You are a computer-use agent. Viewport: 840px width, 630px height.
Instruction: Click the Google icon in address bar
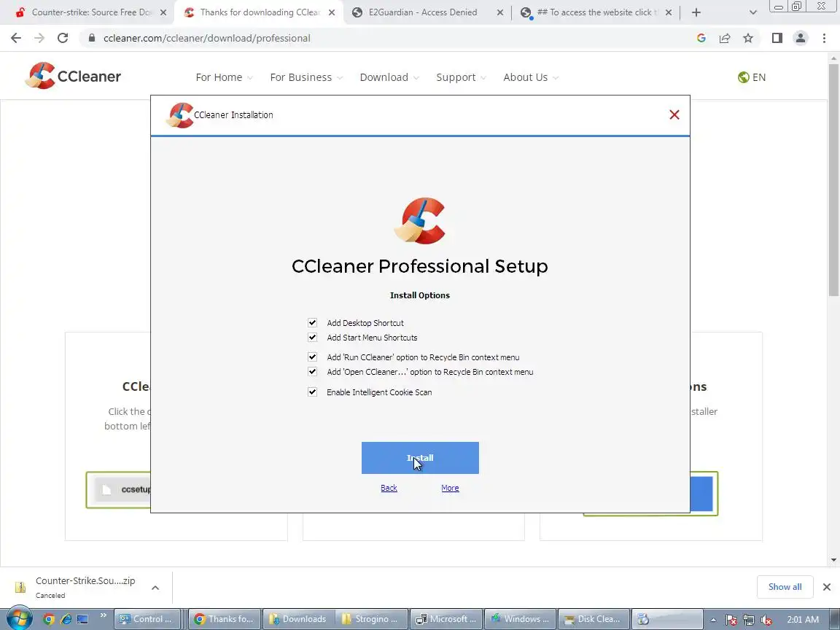click(x=701, y=38)
